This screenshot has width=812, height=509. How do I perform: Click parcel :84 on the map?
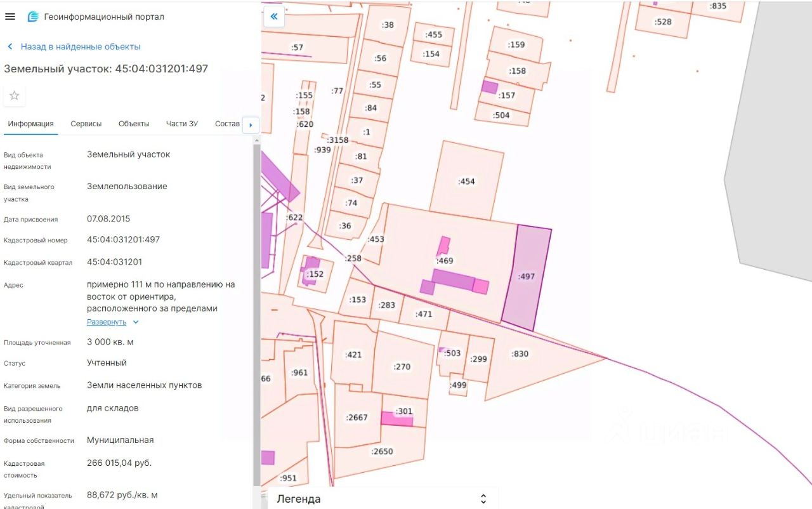click(371, 108)
